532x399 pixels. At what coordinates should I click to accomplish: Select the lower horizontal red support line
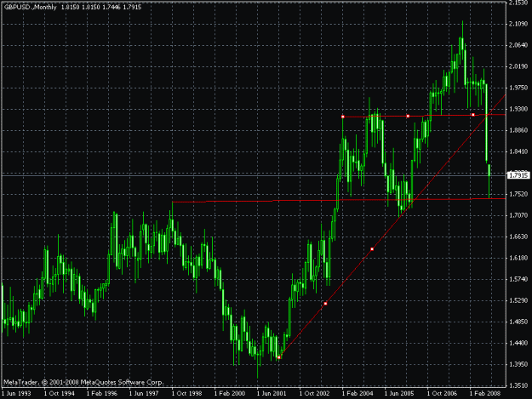tap(339, 200)
